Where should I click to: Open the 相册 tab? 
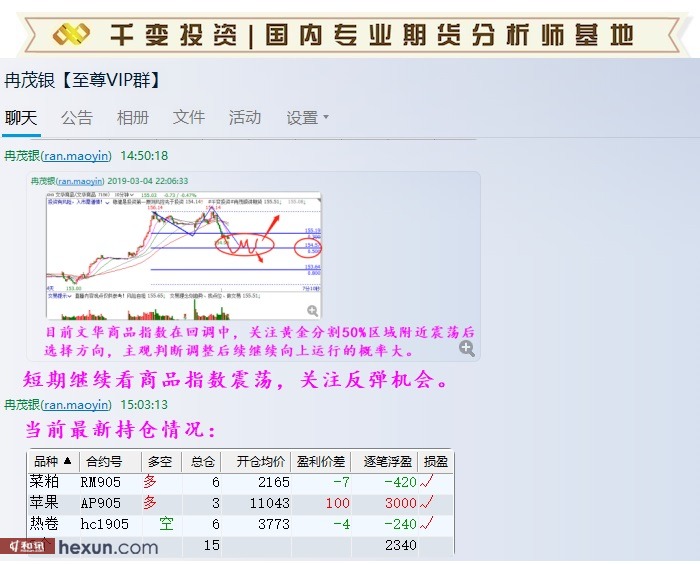point(133,118)
